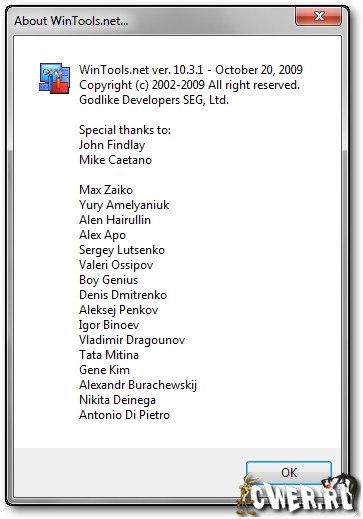363x519 pixels.
Task: Click the name Mike Caetano
Action: pos(115,160)
